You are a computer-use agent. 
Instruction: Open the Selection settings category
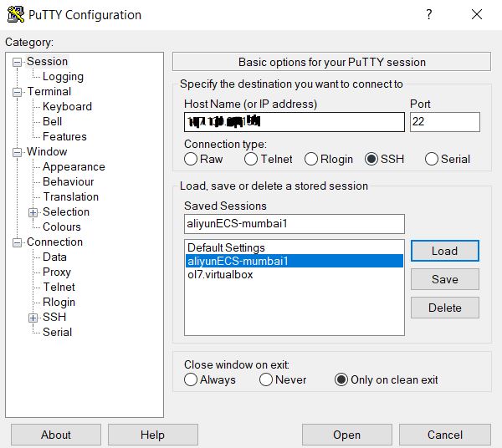coord(66,211)
